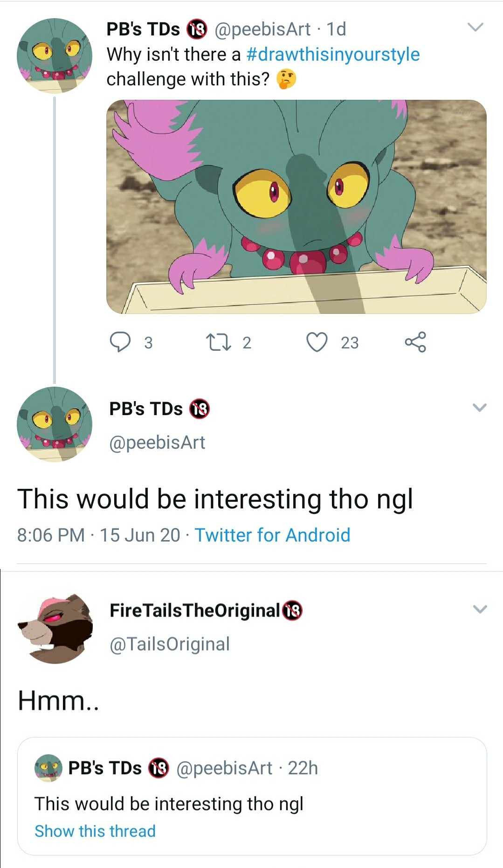Open chevron menu on FireTailsTheOriginal tweet

pos(479,609)
